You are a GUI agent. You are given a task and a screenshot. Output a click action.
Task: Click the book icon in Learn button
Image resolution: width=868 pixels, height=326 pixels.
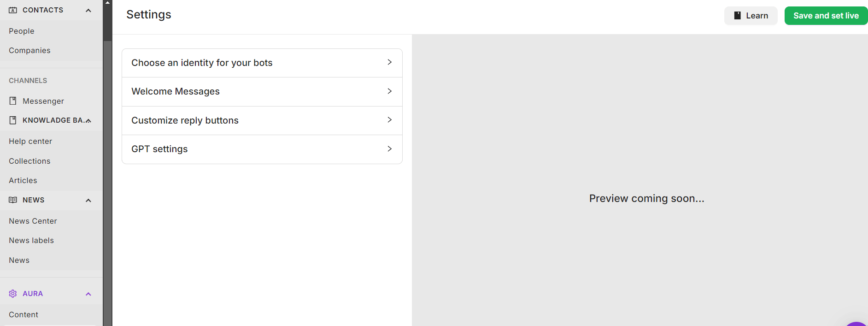pos(738,16)
